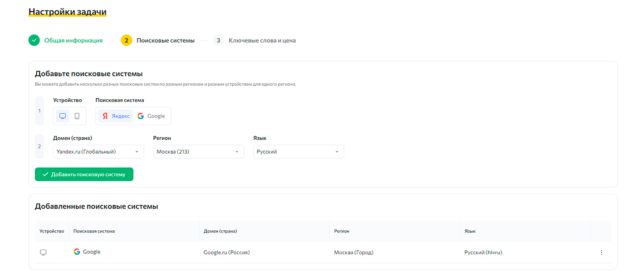Click the Поисковая система column header in the table
The width and height of the screenshot is (644, 272).
[94, 231]
